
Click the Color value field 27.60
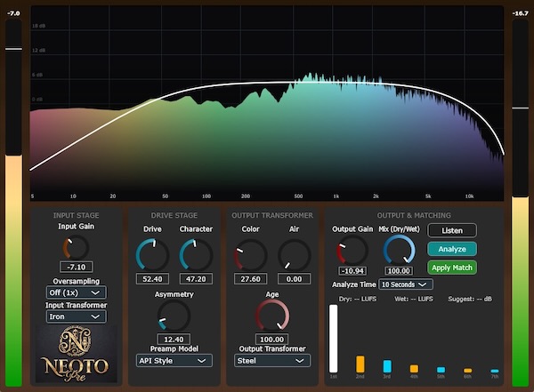click(250, 279)
